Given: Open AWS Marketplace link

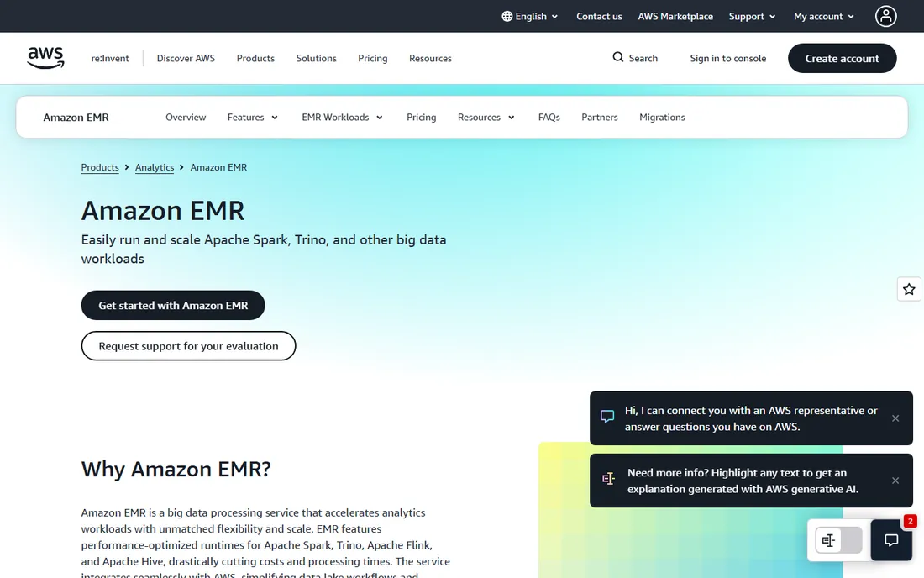Looking at the screenshot, I should pos(675,17).
